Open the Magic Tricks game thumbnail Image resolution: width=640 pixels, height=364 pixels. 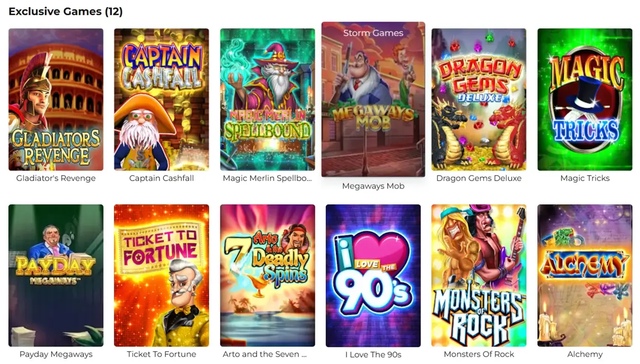point(585,99)
